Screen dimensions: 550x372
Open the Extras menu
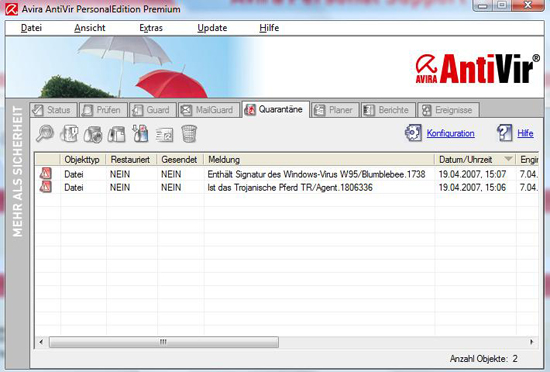[151, 28]
